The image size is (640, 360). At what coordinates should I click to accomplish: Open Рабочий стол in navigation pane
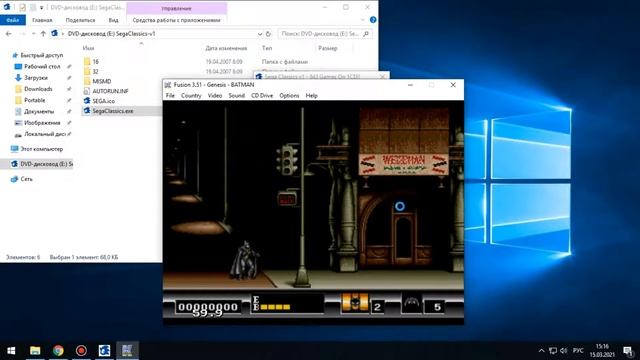pyautogui.click(x=42, y=66)
